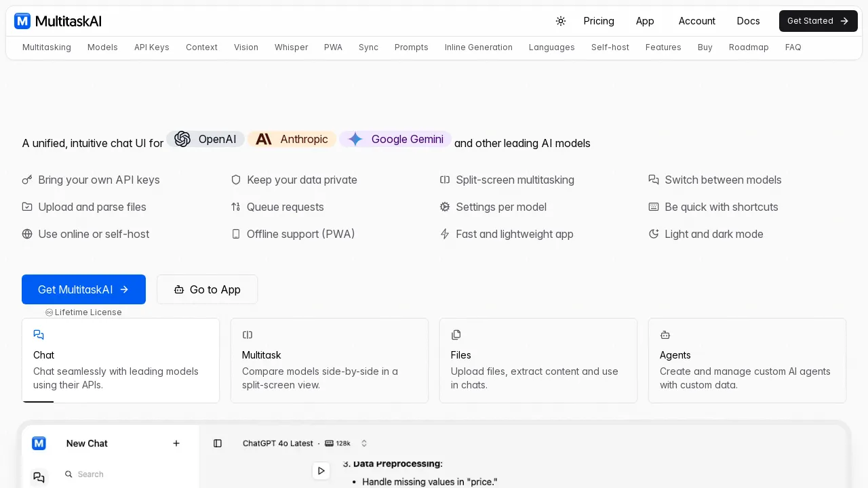
Task: Open the ChatGPT 4o Latest model selector
Action: [278, 443]
